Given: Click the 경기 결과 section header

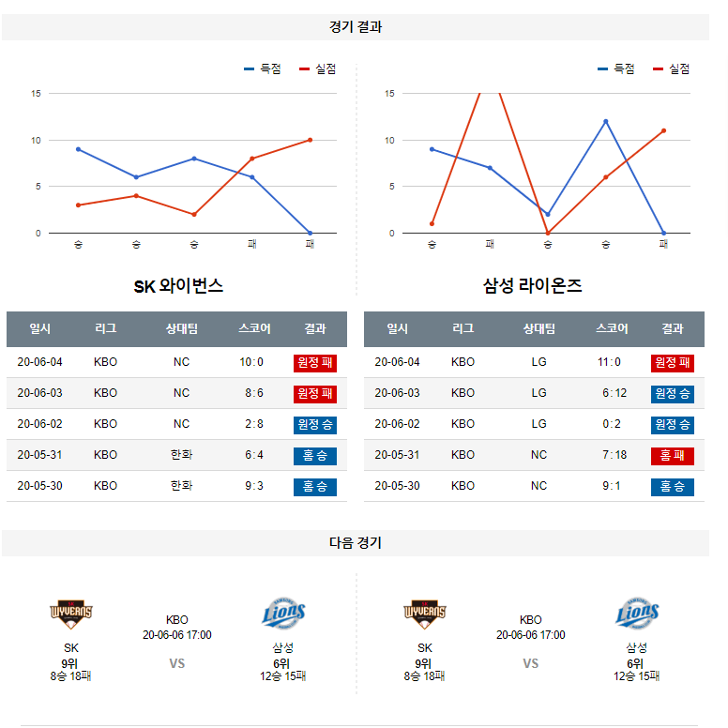Looking at the screenshot, I should click(356, 27).
